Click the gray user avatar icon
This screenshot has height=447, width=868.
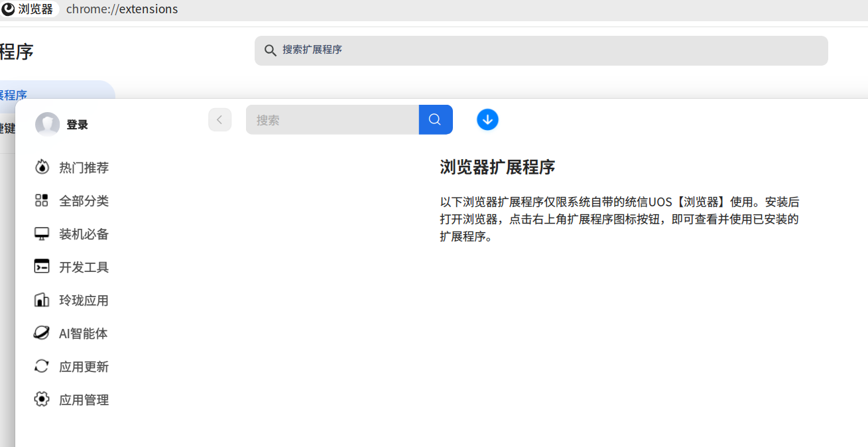click(48, 124)
